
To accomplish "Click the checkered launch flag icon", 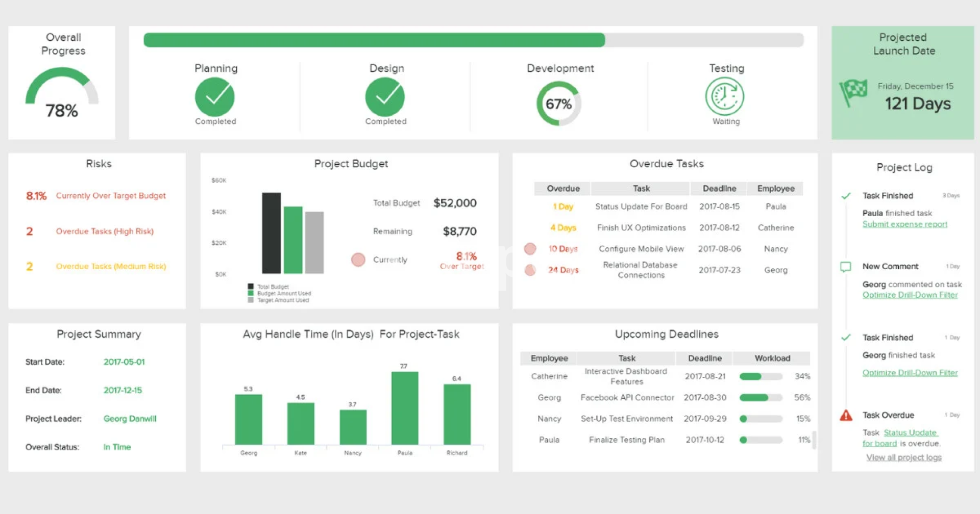I will (x=853, y=92).
